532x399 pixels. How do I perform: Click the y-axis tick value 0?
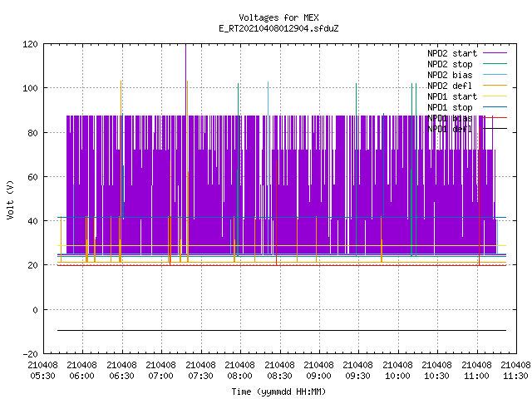pyautogui.click(x=35, y=310)
